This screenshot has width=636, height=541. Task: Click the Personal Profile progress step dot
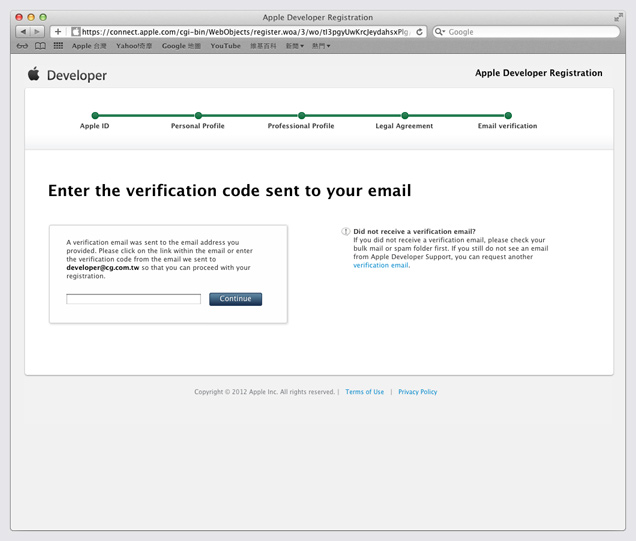198,116
